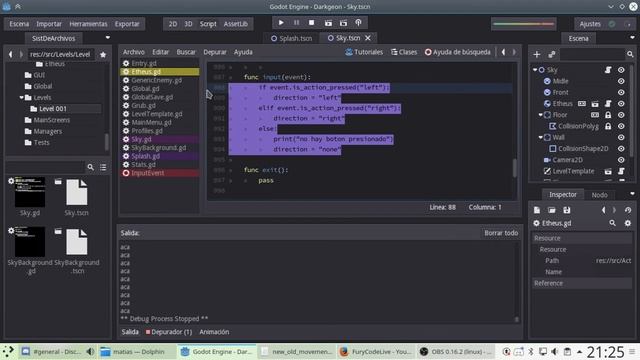Clear output with Borrar todo

[x=501, y=233]
